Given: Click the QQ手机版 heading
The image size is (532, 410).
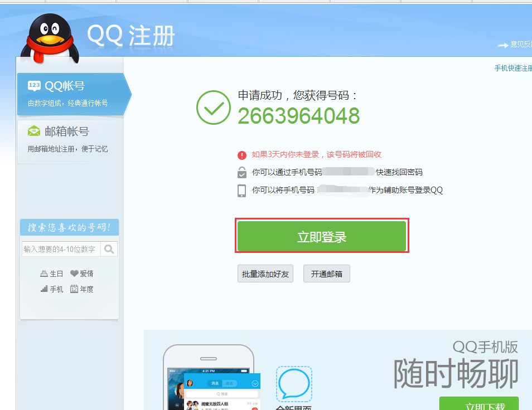Looking at the screenshot, I should pyautogui.click(x=485, y=347).
